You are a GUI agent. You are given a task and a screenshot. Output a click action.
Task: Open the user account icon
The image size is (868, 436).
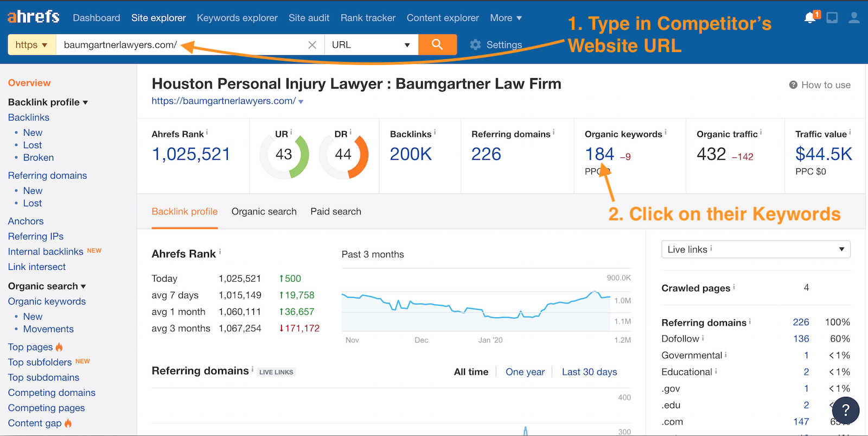[854, 18]
